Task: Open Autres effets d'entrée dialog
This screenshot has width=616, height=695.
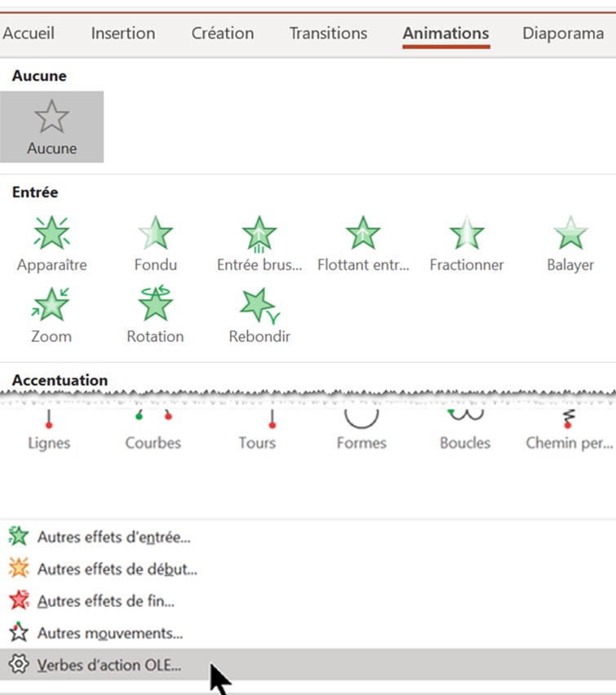Action: pyautogui.click(x=113, y=537)
